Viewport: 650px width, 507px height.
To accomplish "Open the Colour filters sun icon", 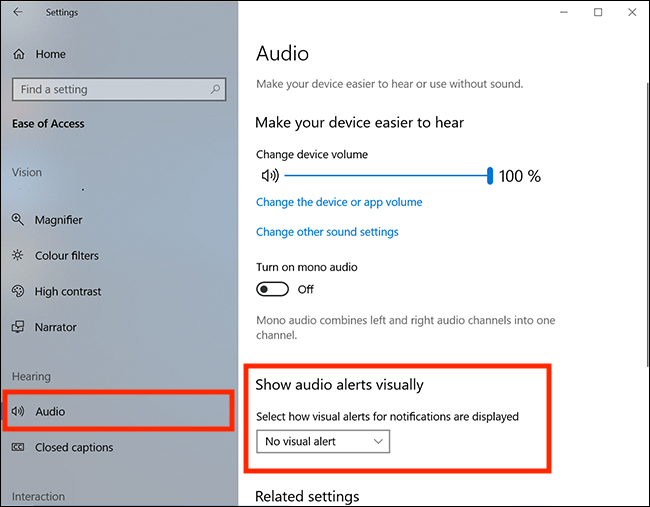I will click(x=17, y=255).
